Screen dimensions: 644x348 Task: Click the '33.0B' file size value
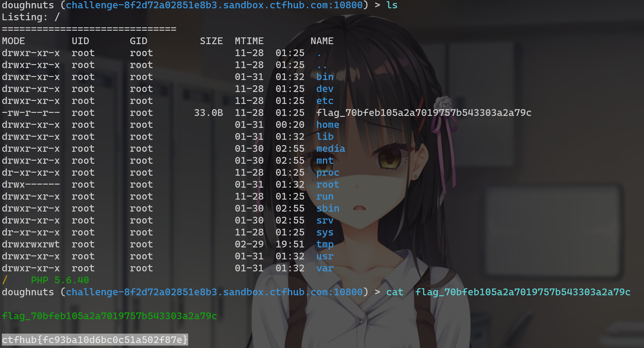pyautogui.click(x=208, y=113)
